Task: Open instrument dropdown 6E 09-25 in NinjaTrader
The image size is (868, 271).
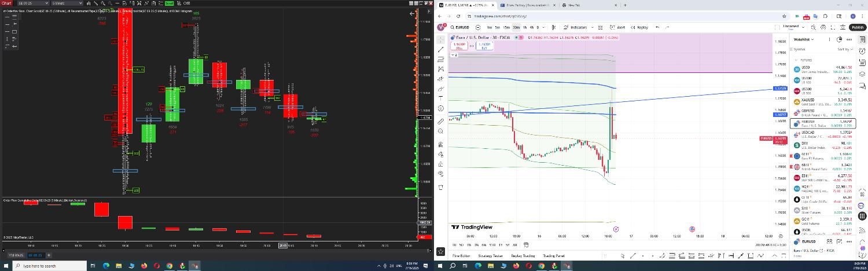Action: (x=32, y=3)
